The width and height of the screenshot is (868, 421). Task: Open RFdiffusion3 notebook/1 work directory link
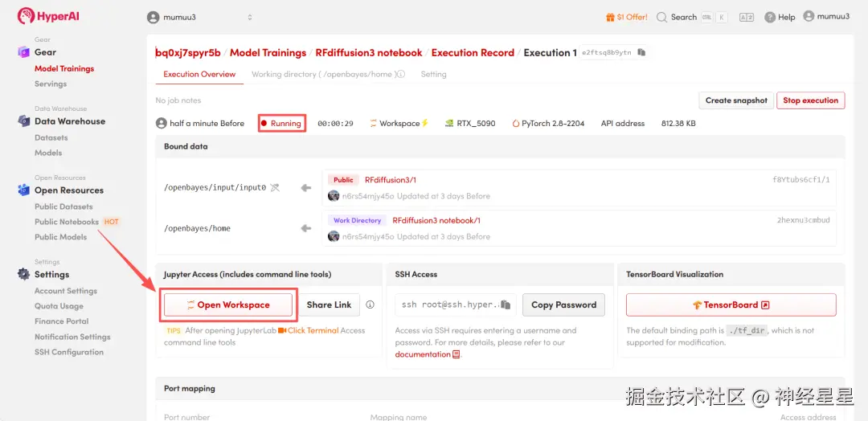click(x=436, y=220)
